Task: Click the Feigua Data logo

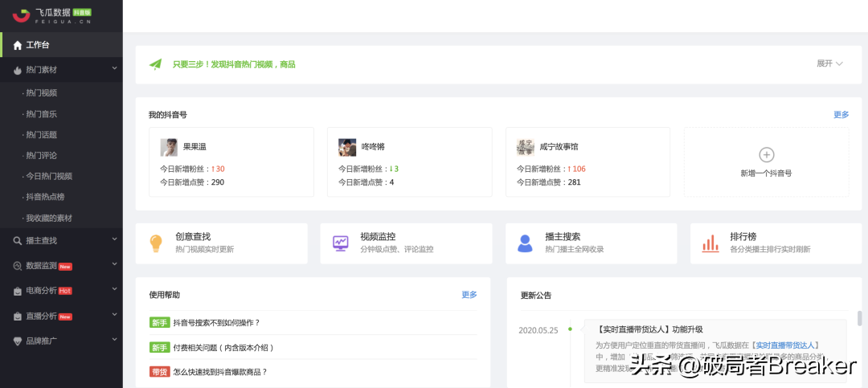Action: click(x=52, y=15)
